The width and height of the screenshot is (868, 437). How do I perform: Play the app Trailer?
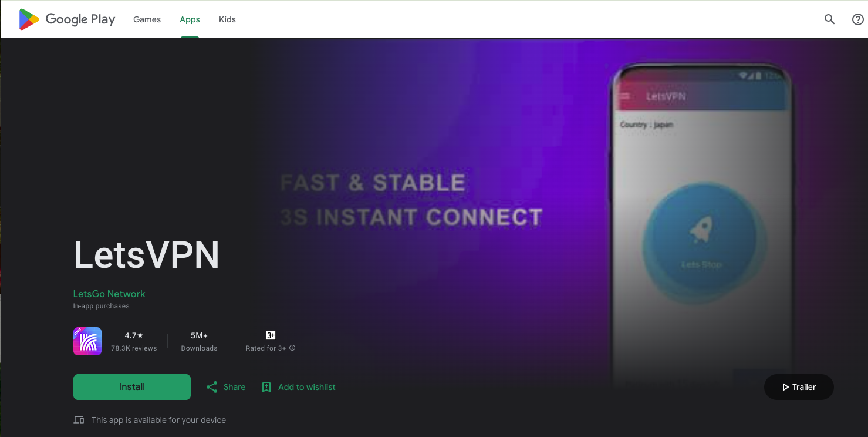tap(799, 387)
